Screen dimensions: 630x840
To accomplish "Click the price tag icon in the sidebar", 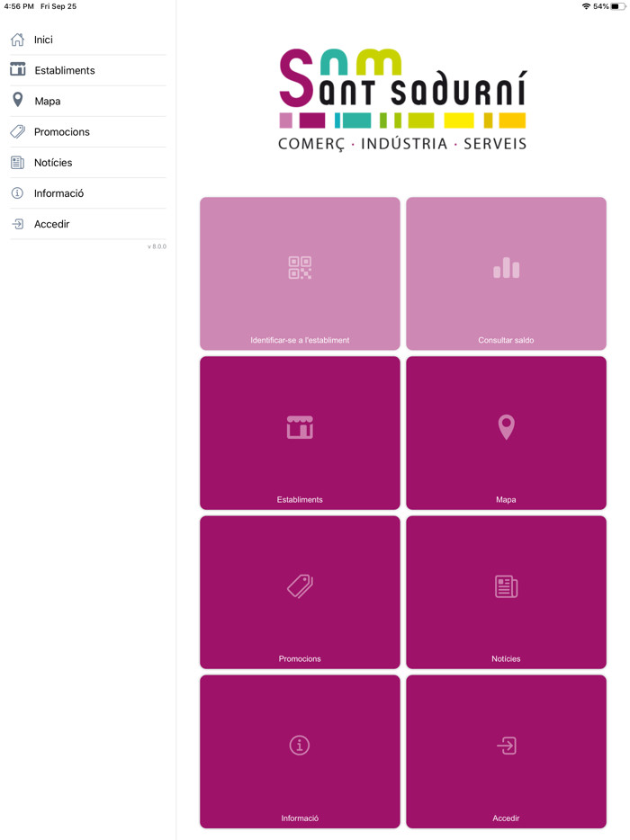I will 18,132.
